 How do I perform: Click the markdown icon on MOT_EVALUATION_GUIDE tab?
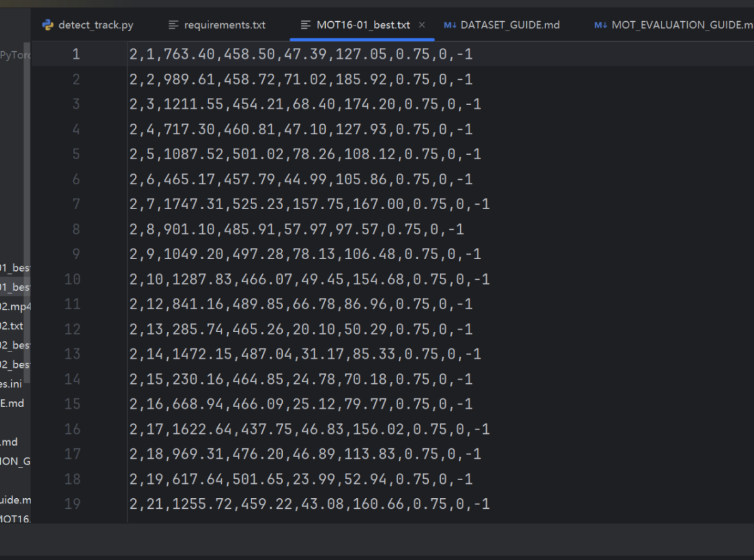(x=600, y=25)
